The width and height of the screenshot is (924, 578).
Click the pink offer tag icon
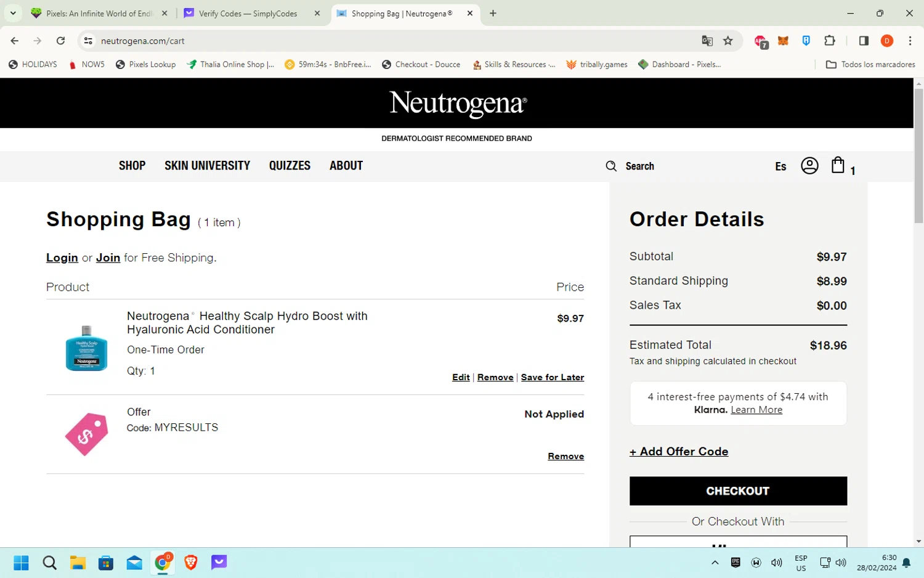pyautogui.click(x=86, y=434)
